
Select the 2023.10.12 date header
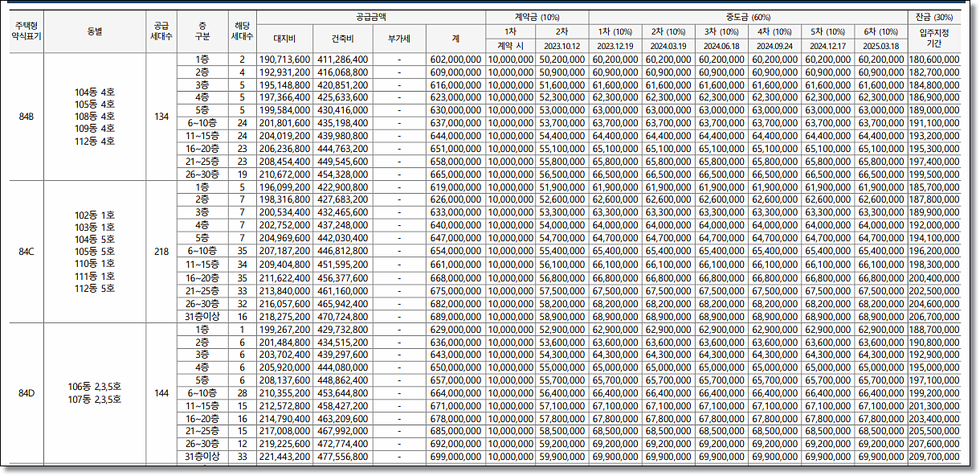561,45
